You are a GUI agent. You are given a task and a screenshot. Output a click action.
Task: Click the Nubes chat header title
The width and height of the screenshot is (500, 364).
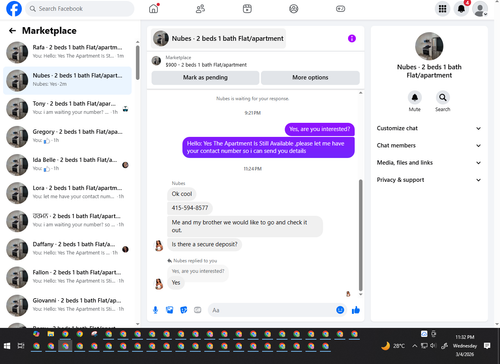tap(219, 39)
